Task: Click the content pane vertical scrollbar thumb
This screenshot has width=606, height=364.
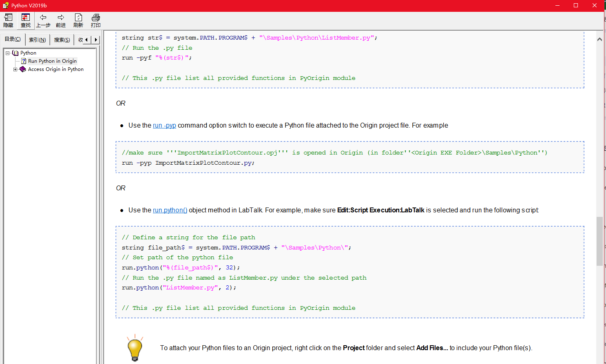Action: click(x=599, y=241)
